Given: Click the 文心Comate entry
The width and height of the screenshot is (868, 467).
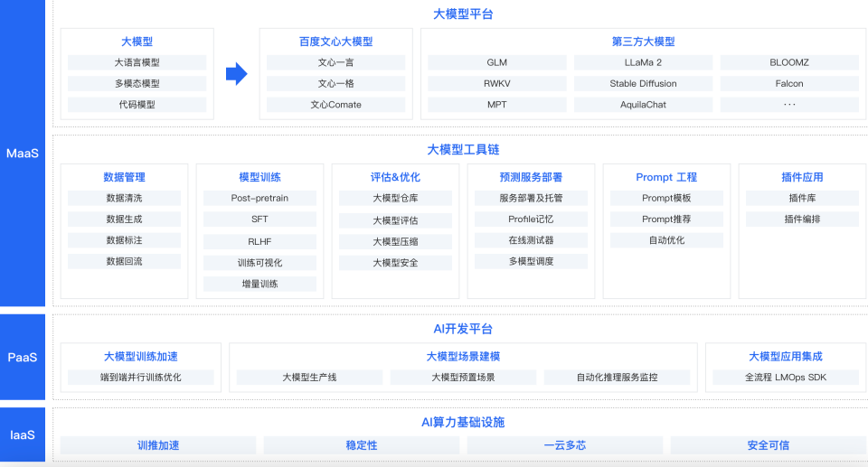Looking at the screenshot, I should coord(335,105).
